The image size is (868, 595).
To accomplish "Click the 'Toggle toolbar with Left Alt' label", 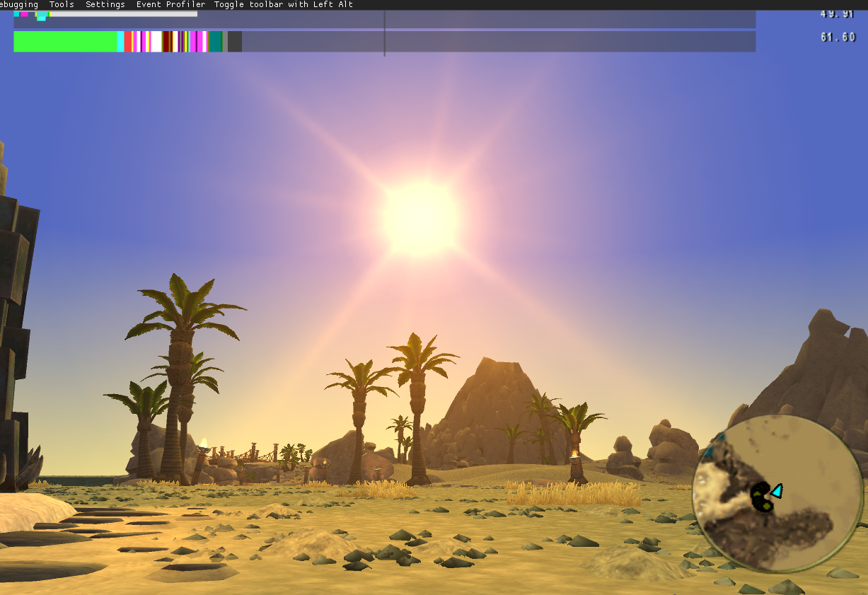I will tap(283, 4).
